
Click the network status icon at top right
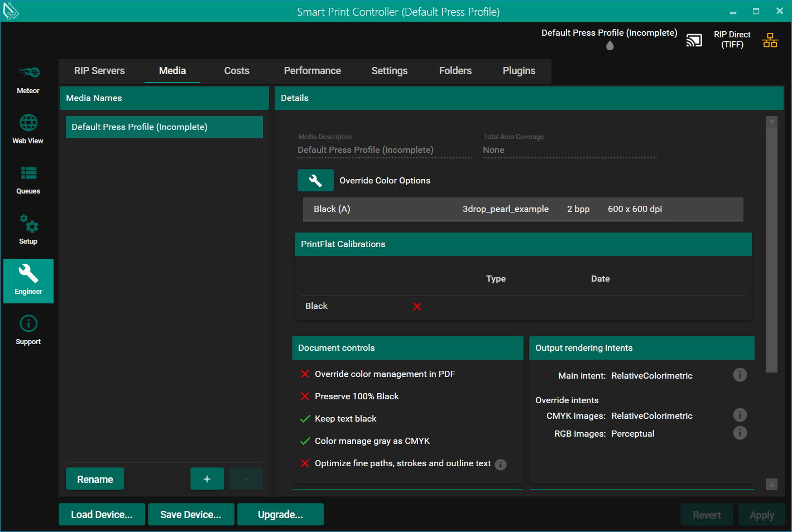click(770, 40)
